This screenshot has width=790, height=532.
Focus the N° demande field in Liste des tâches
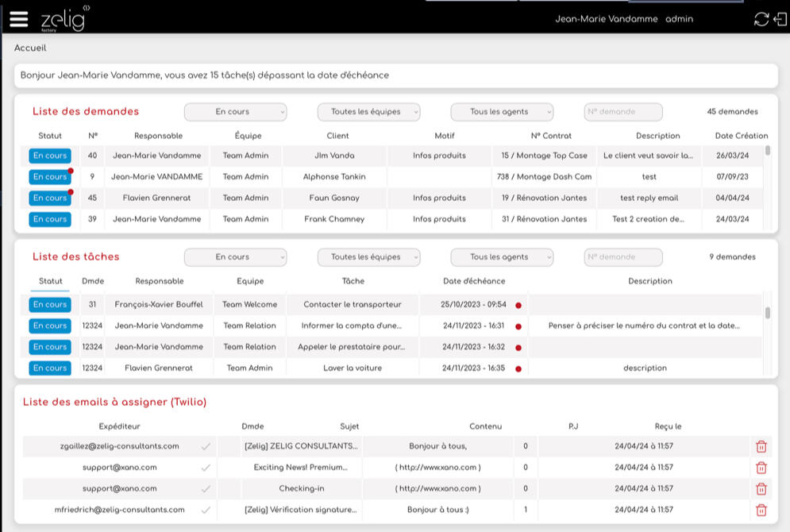[x=622, y=257]
